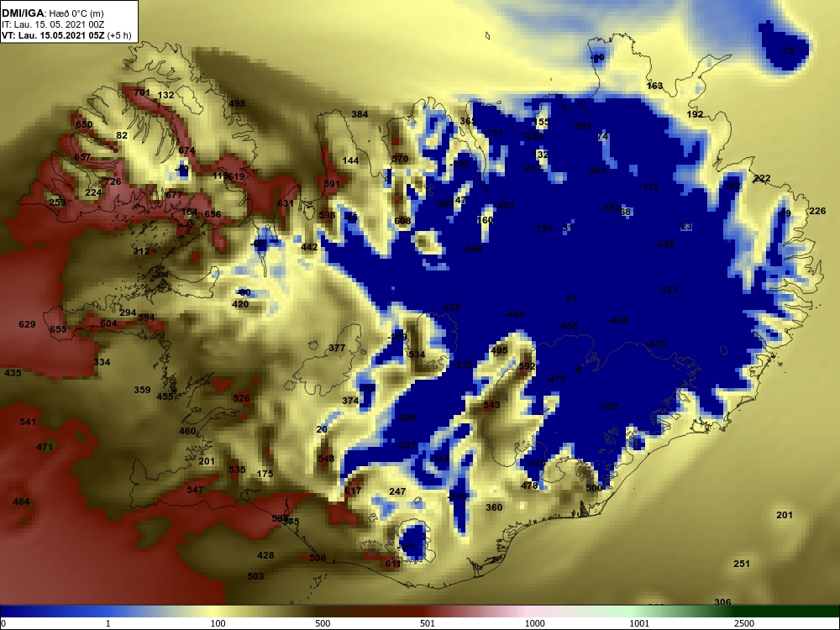Image resolution: width=840 pixels, height=630 pixels.
Task: Click the '222' value on the east coast
Action: 762,178
